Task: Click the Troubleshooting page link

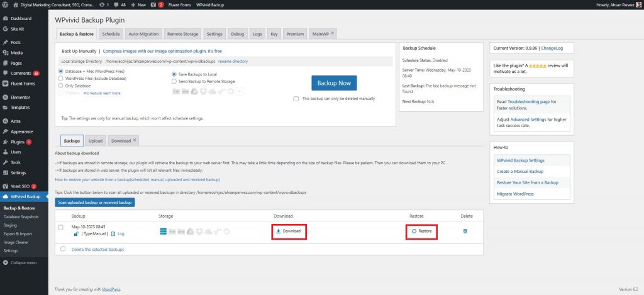Action: pyautogui.click(x=528, y=101)
